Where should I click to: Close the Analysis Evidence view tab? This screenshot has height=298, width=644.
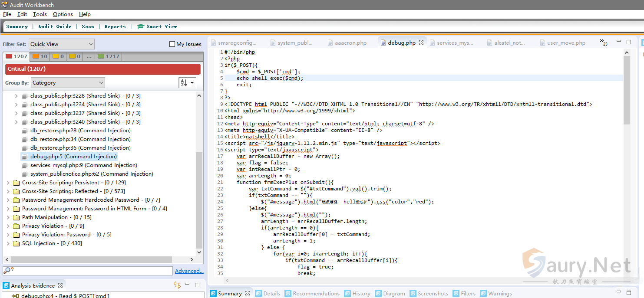coord(60,285)
